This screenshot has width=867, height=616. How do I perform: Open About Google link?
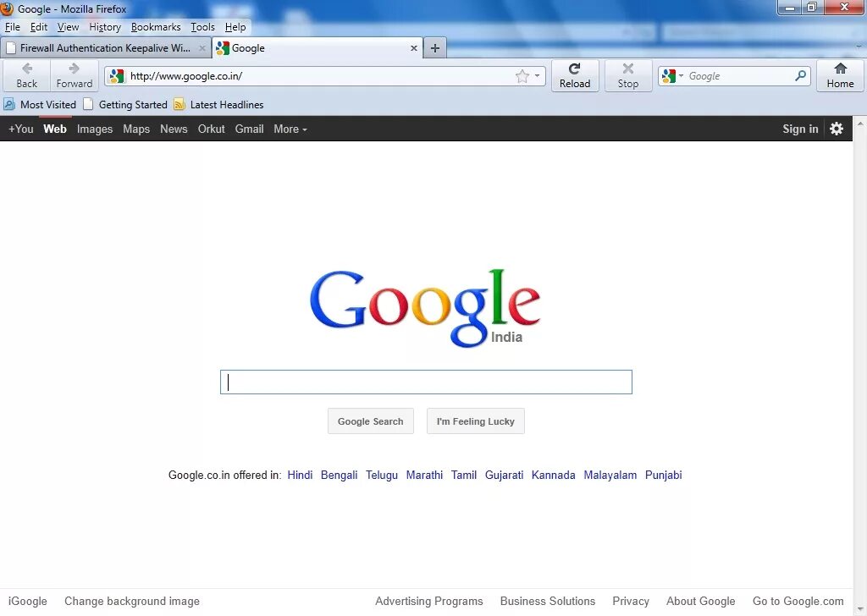coord(700,601)
